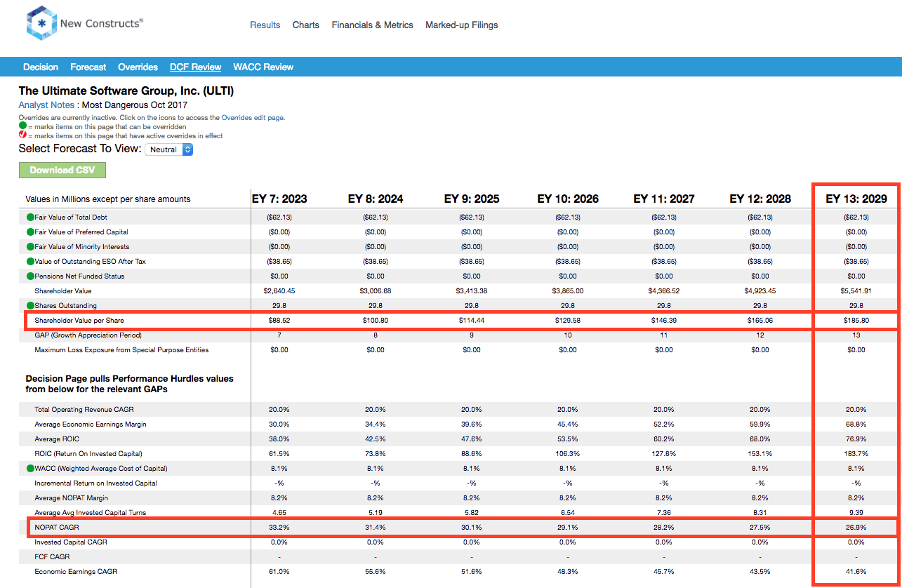This screenshot has width=902, height=588.
Task: Click the Maximum Loss Exposure row label
Action: tap(121, 349)
